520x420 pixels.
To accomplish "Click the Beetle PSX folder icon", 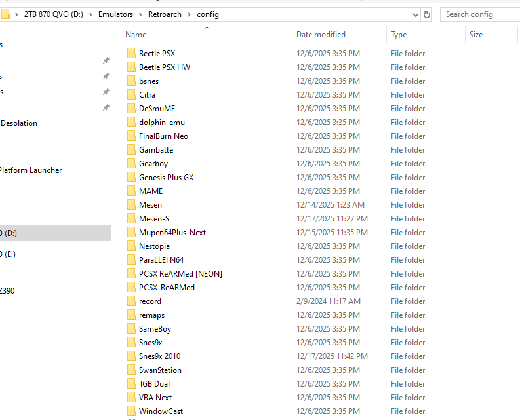I will tap(131, 54).
